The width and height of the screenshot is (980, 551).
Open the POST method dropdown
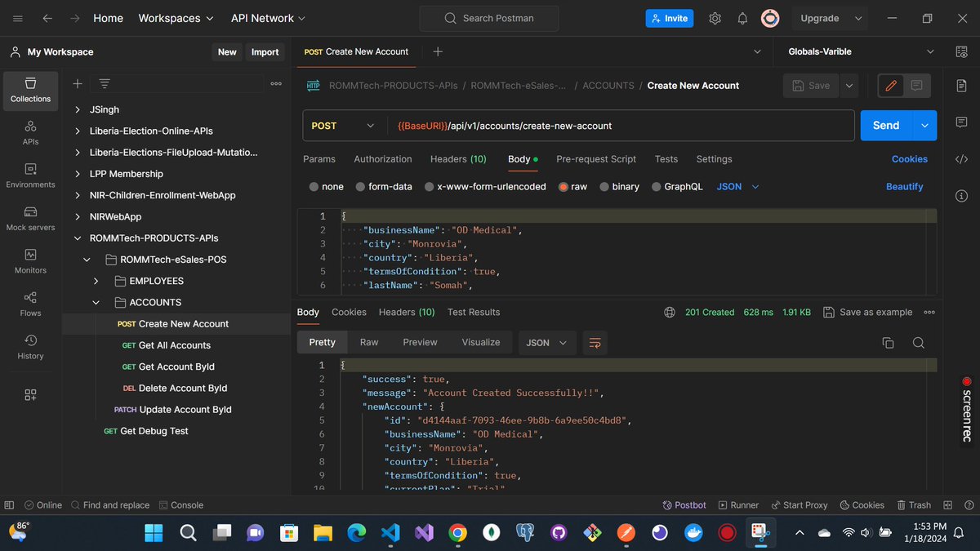coord(345,126)
